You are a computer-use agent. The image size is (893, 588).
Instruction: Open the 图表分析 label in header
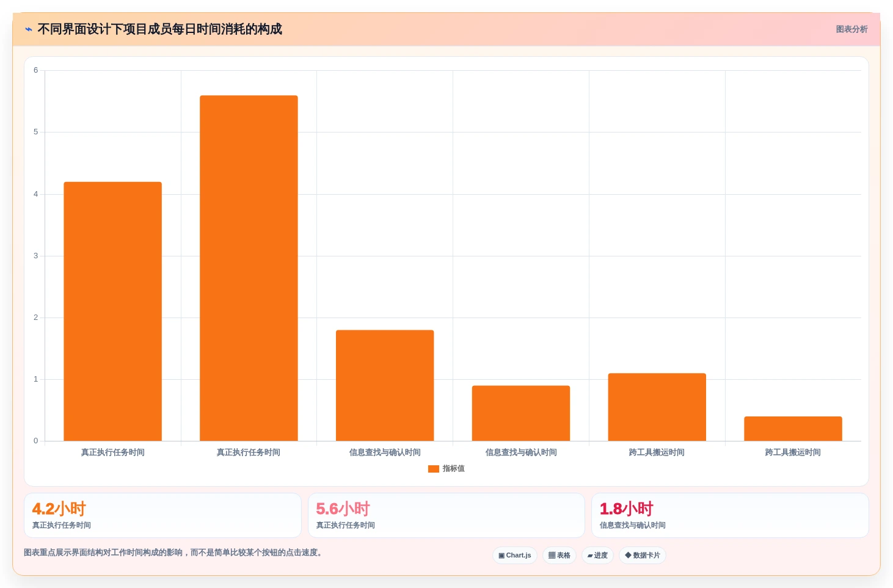click(851, 29)
